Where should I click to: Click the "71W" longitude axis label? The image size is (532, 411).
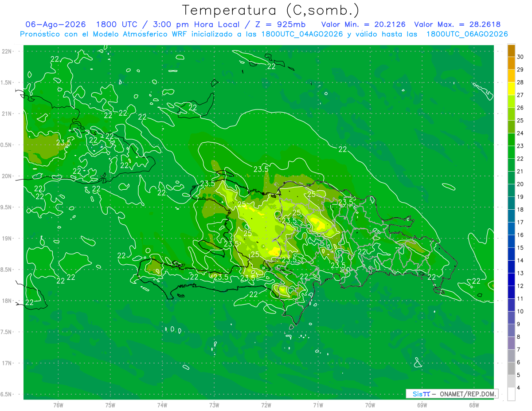(318, 405)
